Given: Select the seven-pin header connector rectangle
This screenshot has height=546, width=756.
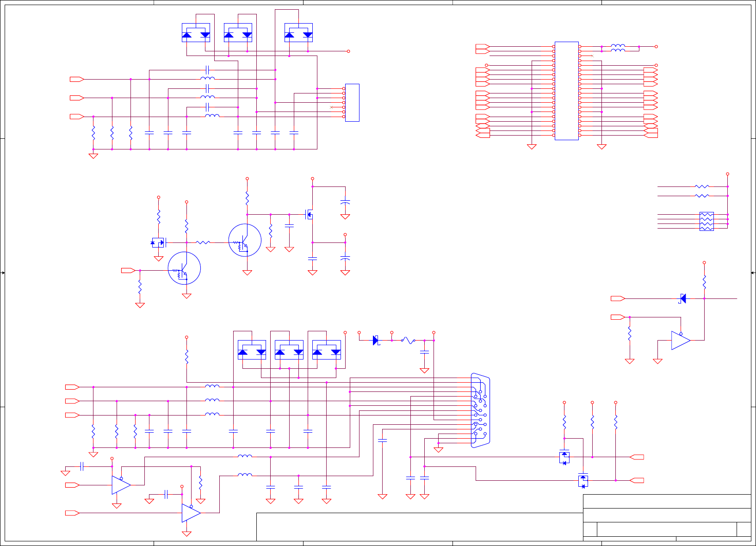Looking at the screenshot, I should [x=352, y=103].
